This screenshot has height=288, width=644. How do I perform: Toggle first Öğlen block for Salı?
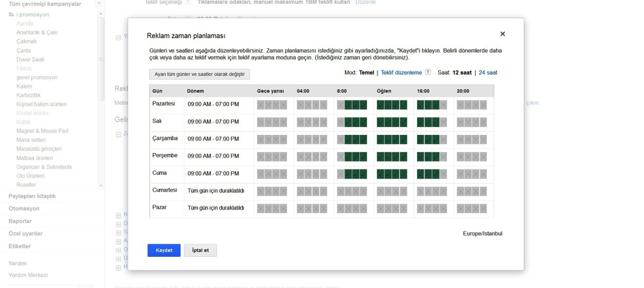click(380, 122)
